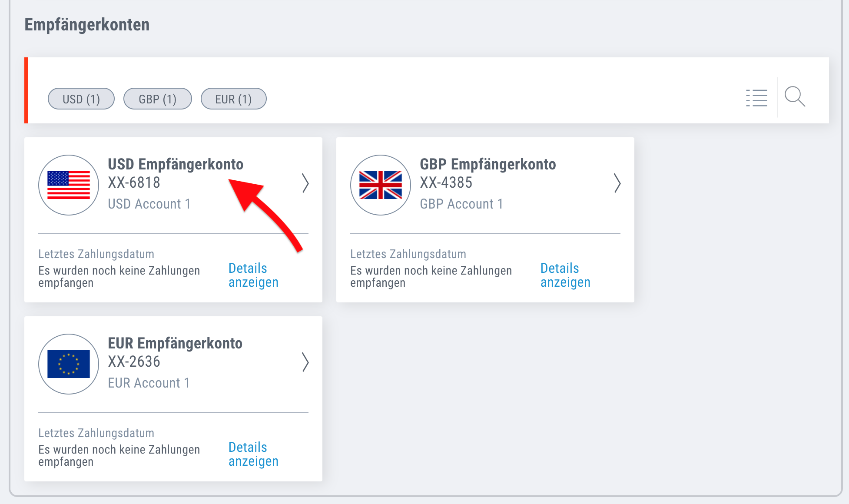Viewport: 849px width, 504px height.
Task: Switch to list view using the list icon
Action: coord(756,98)
